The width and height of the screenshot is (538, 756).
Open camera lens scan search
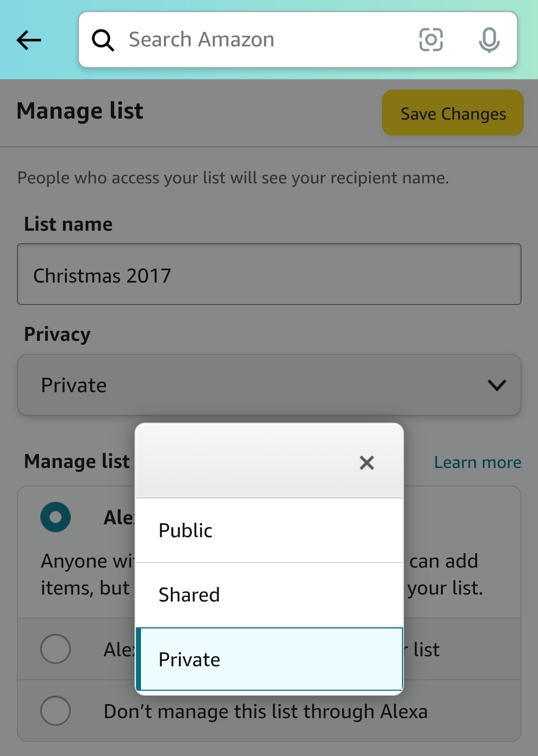pos(431,40)
